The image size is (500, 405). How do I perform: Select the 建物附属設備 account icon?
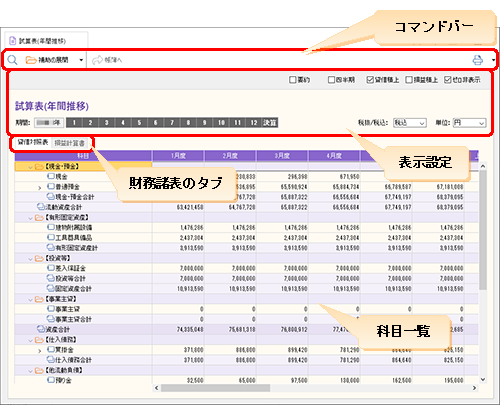pos(51,227)
